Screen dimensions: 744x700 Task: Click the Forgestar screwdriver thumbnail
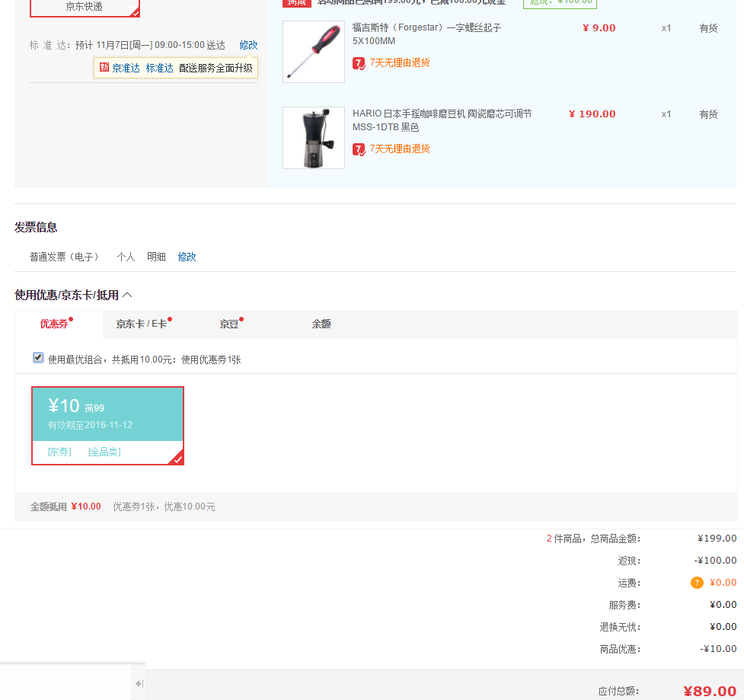pos(314,52)
